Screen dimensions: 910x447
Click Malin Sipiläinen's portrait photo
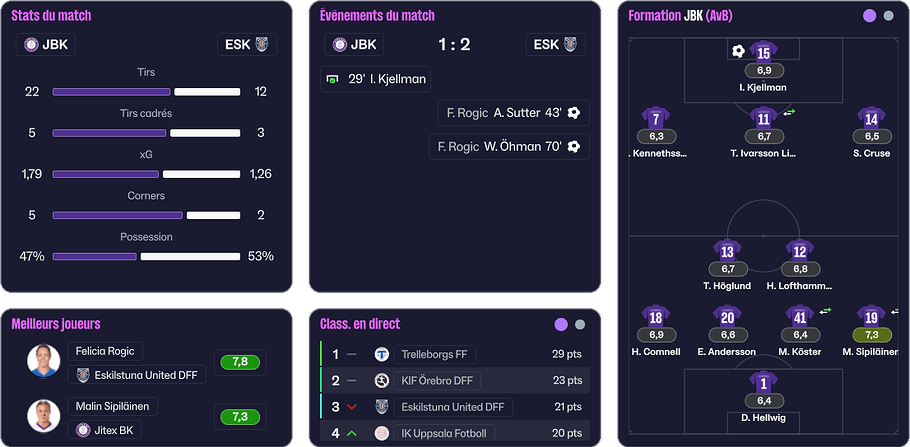(x=44, y=416)
